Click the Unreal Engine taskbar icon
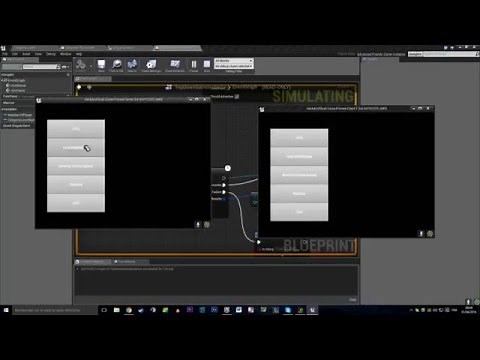480x360 pixels. tap(312, 310)
